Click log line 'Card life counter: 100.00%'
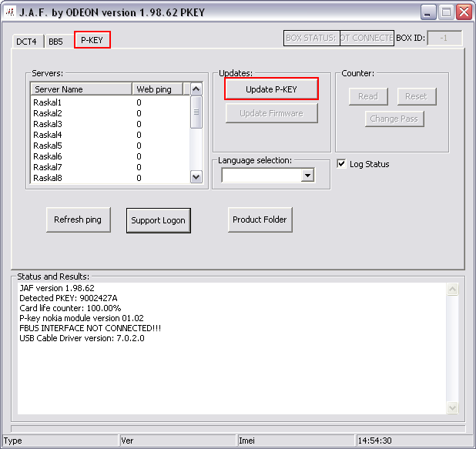 70,308
